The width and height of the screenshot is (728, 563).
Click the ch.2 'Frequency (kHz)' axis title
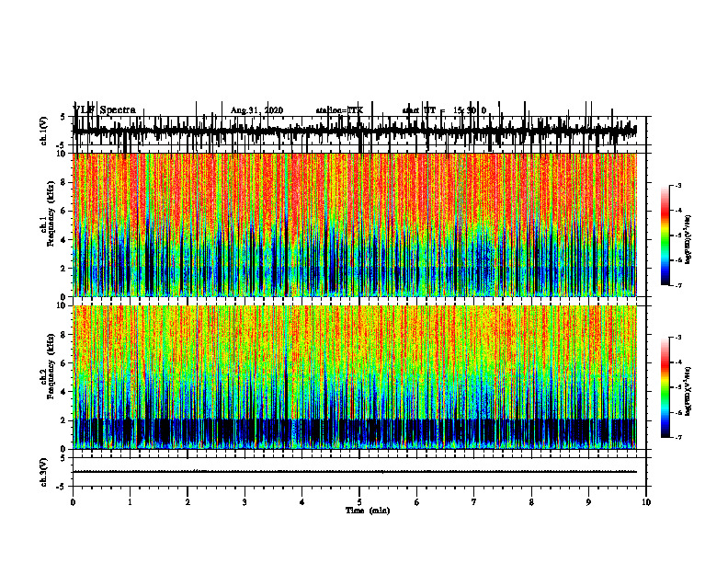click(51, 366)
